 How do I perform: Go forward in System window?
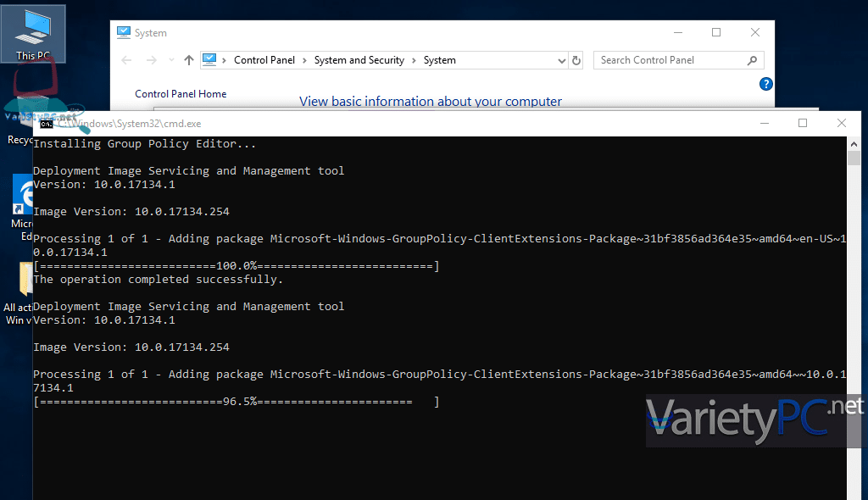[x=151, y=60]
